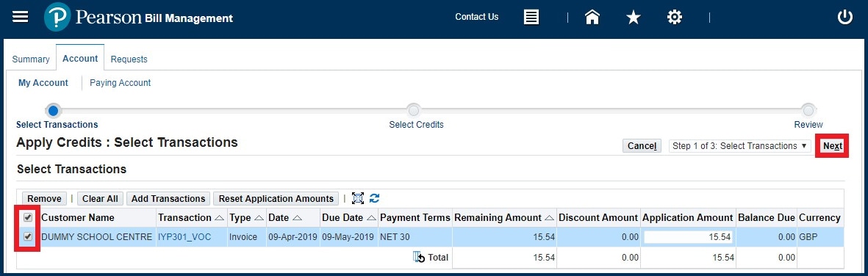This screenshot has height=276, width=868.
Task: Open favorites star icon
Action: [x=634, y=18]
